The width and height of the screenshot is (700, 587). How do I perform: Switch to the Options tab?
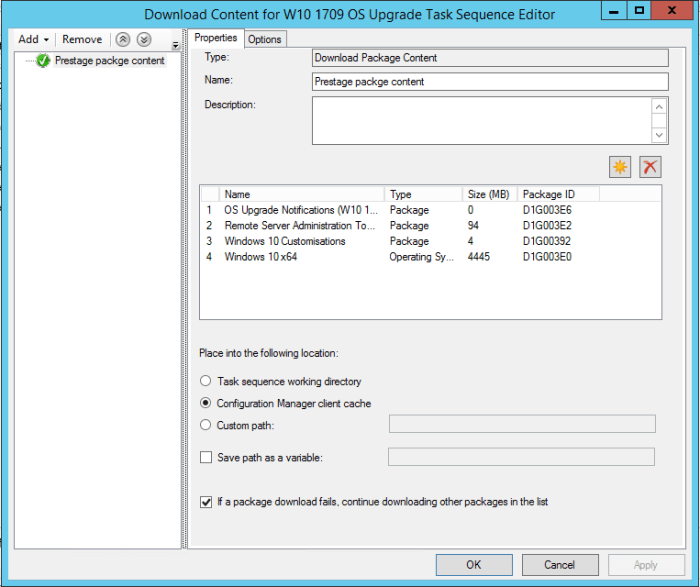click(x=265, y=39)
